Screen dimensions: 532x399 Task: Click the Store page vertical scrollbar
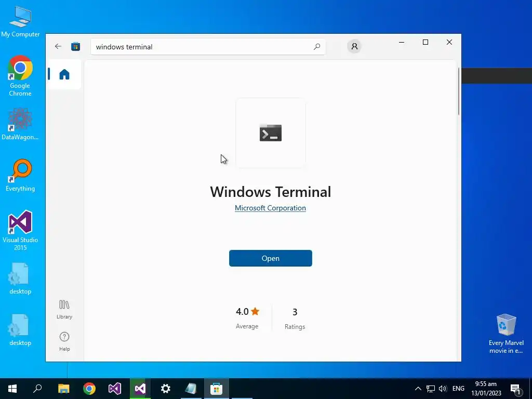459,91
